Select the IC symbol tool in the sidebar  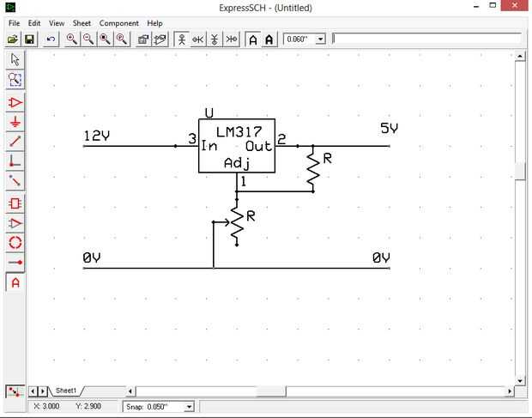(x=15, y=203)
